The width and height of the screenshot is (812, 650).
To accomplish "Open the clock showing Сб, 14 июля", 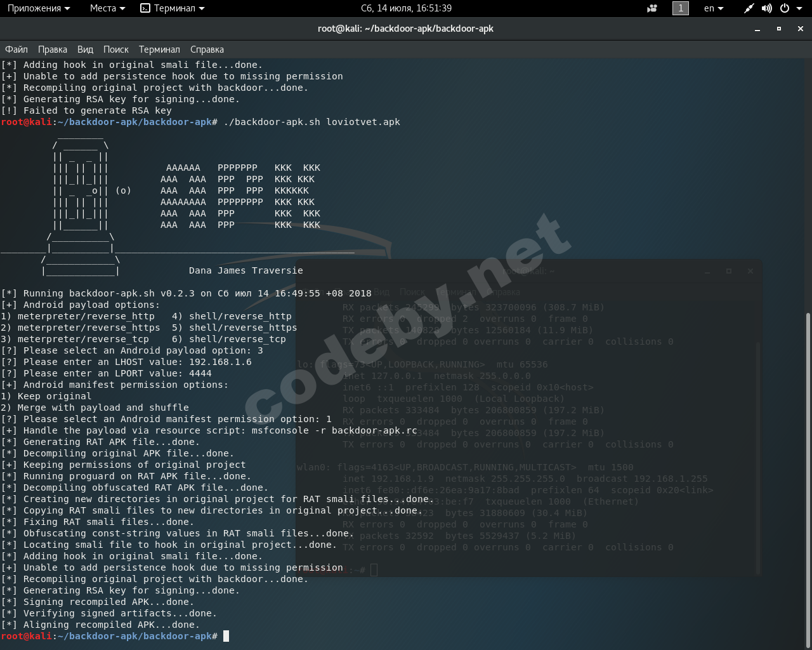I will pyautogui.click(x=406, y=8).
